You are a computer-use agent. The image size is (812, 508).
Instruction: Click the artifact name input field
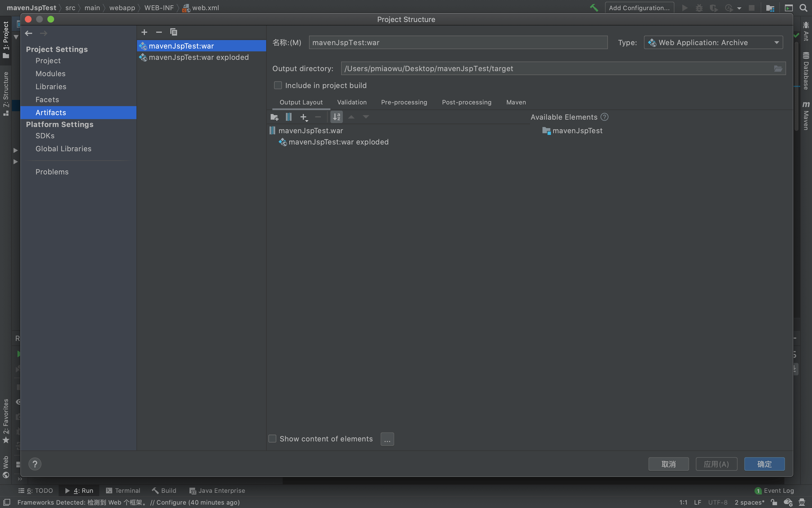[x=458, y=43]
